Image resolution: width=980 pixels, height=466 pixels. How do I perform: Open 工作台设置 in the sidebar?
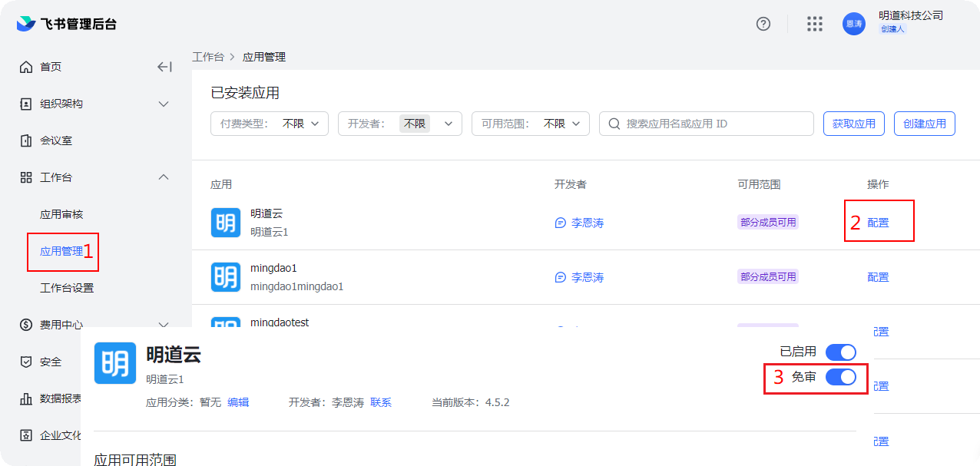click(67, 288)
